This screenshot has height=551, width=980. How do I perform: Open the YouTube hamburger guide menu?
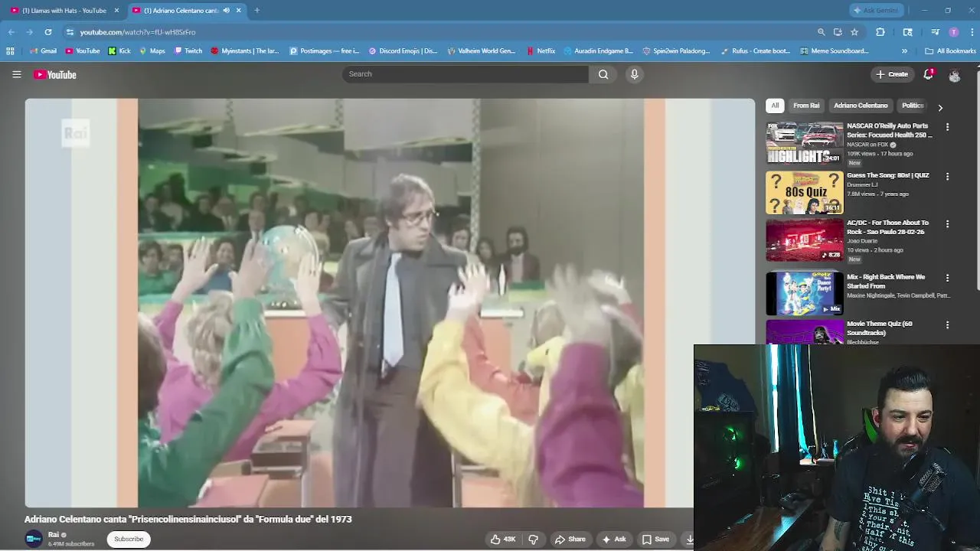(x=16, y=74)
